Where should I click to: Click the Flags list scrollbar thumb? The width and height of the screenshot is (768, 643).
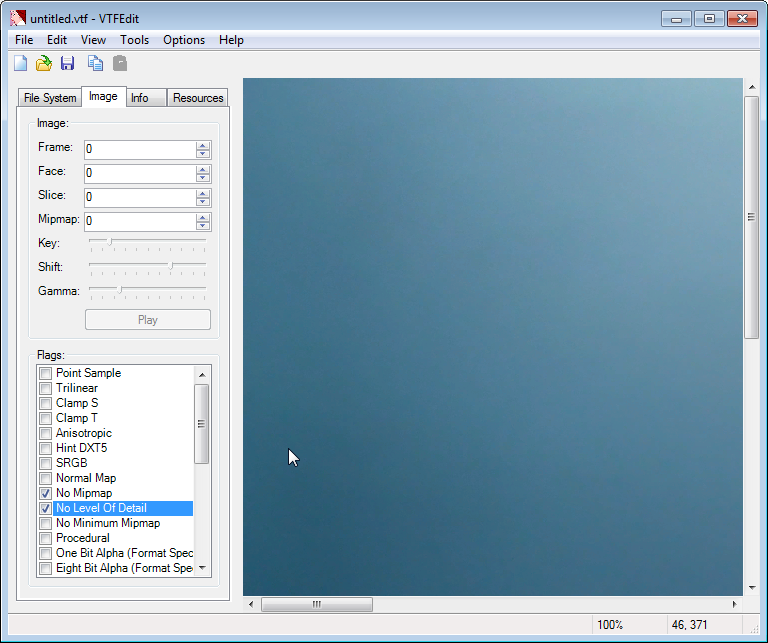click(x=202, y=424)
